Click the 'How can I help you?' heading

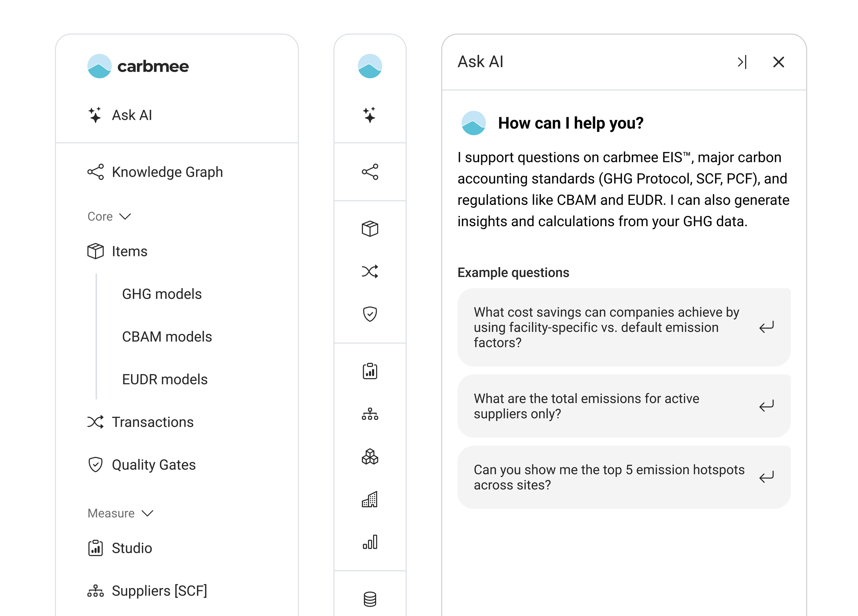click(x=571, y=123)
